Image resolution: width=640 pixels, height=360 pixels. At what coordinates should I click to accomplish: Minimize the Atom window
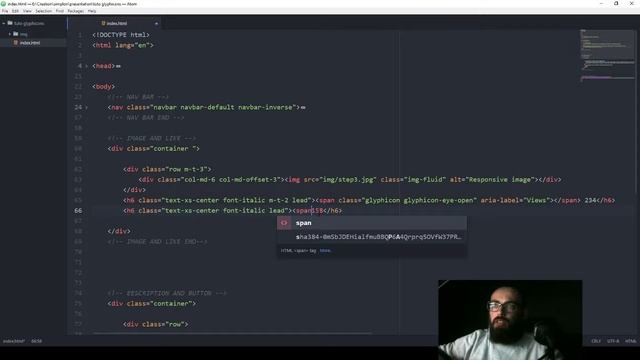pos(601,4)
